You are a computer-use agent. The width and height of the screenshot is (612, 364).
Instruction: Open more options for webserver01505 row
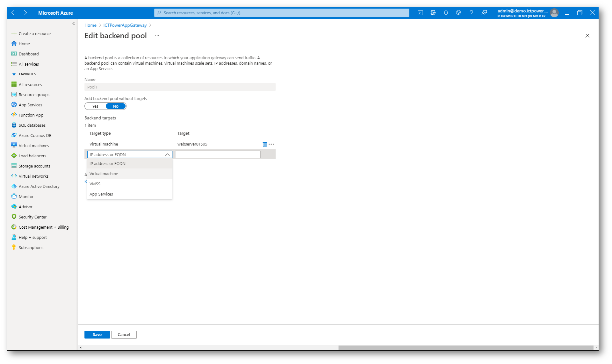271,144
